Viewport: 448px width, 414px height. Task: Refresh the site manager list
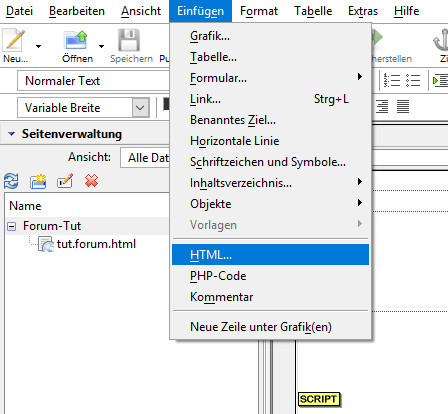pyautogui.click(x=11, y=181)
